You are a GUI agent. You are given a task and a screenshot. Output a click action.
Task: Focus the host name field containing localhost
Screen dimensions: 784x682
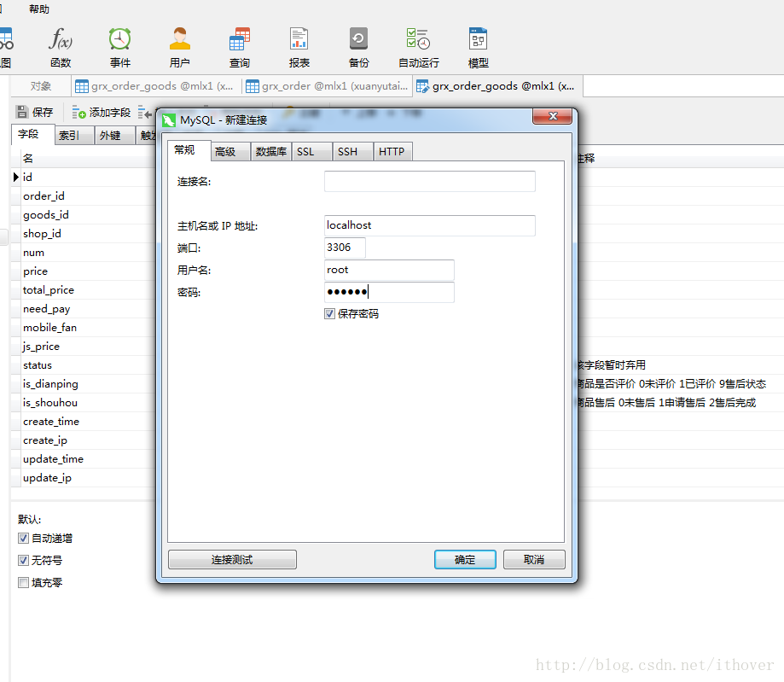click(x=429, y=225)
